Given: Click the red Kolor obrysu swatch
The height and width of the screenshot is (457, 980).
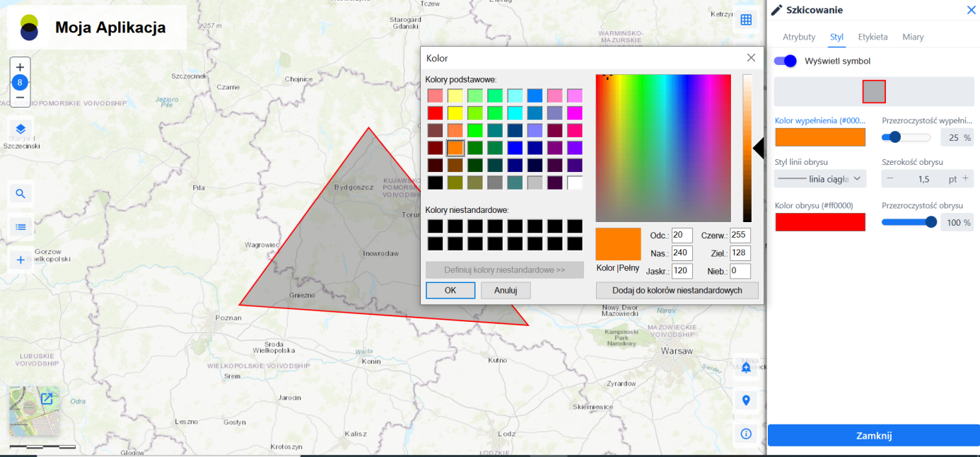Looking at the screenshot, I should coord(820,222).
